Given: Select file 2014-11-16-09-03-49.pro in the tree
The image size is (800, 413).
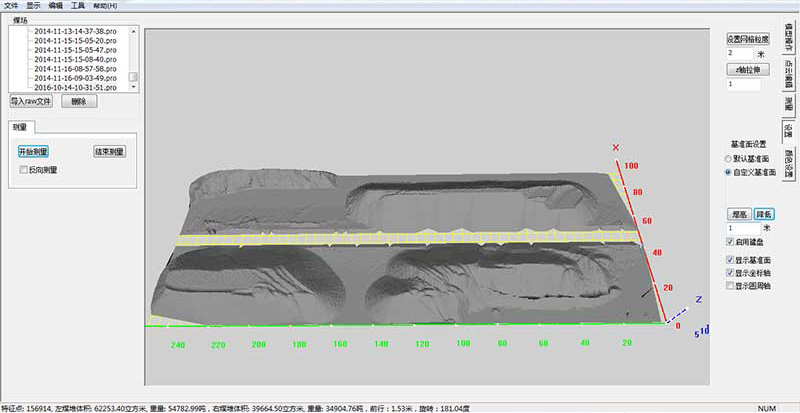Looking at the screenshot, I should (x=77, y=77).
